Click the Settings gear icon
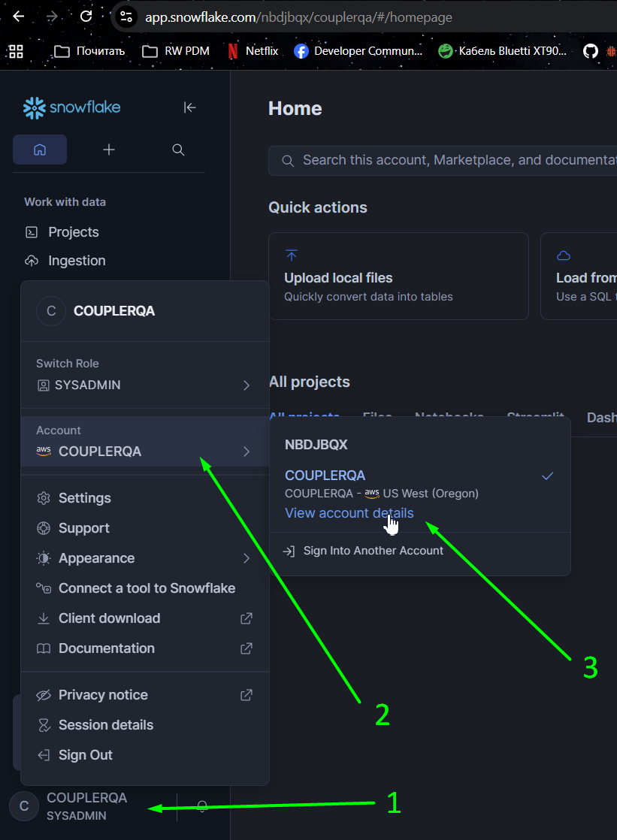The height and width of the screenshot is (840, 617). tap(44, 497)
